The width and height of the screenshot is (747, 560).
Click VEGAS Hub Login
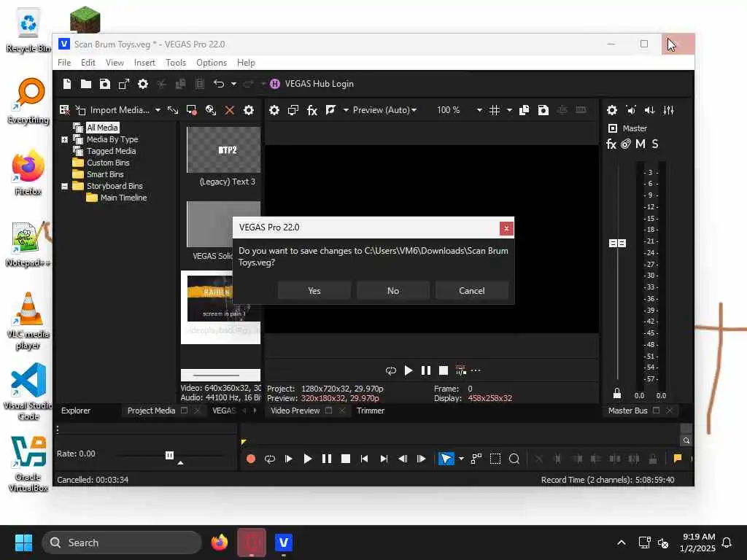[x=312, y=84]
